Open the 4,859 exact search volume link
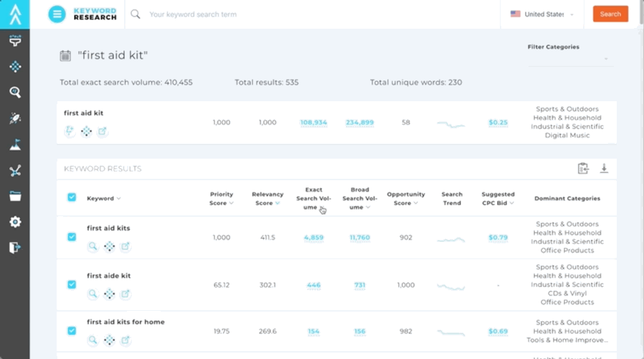644x359 pixels. pos(313,238)
